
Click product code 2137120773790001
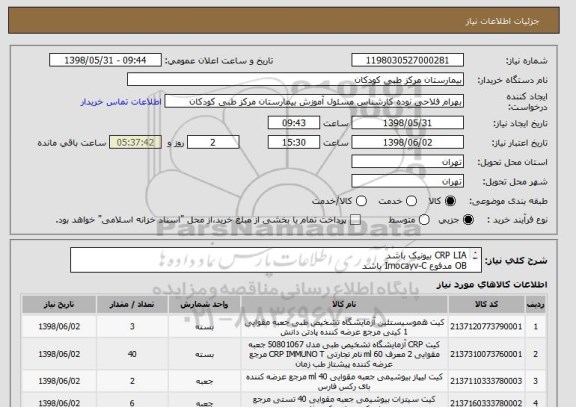point(486,327)
